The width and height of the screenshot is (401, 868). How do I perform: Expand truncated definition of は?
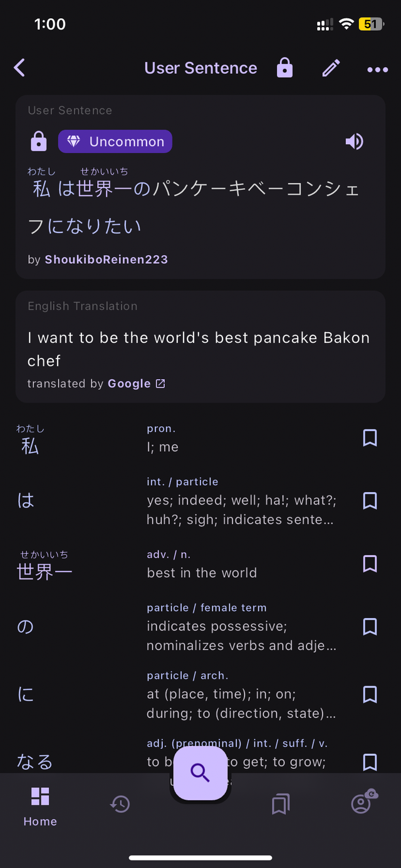241,510
